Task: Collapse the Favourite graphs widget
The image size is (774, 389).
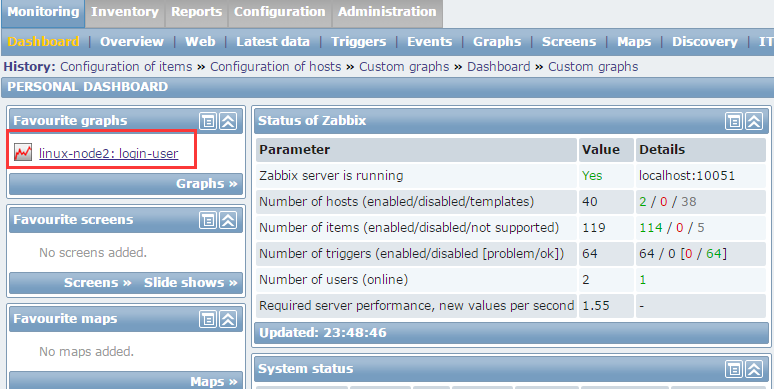Action: coord(228,121)
